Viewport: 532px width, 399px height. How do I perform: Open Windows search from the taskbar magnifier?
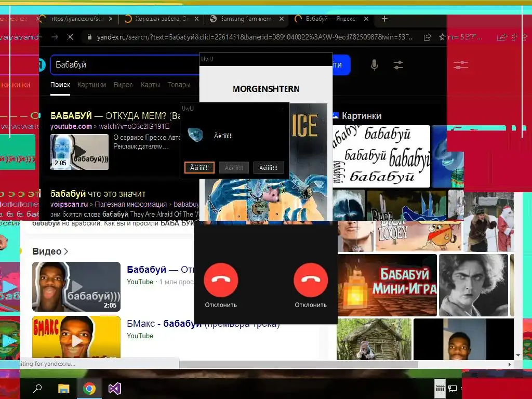coord(37,388)
